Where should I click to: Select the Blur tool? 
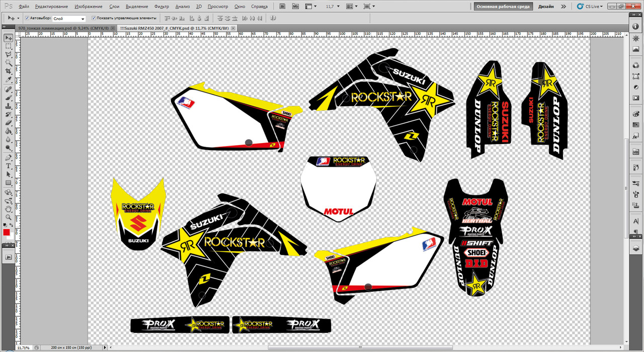tap(9, 139)
